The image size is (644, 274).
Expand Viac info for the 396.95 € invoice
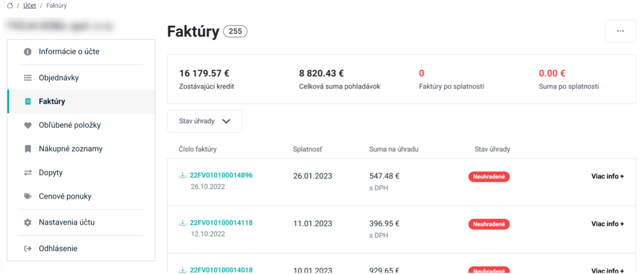tap(607, 224)
